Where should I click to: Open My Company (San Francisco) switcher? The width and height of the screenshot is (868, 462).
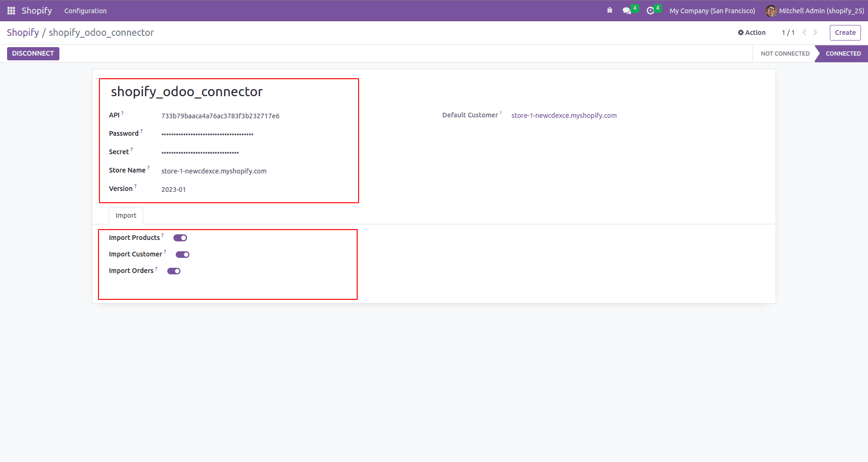[712, 10]
